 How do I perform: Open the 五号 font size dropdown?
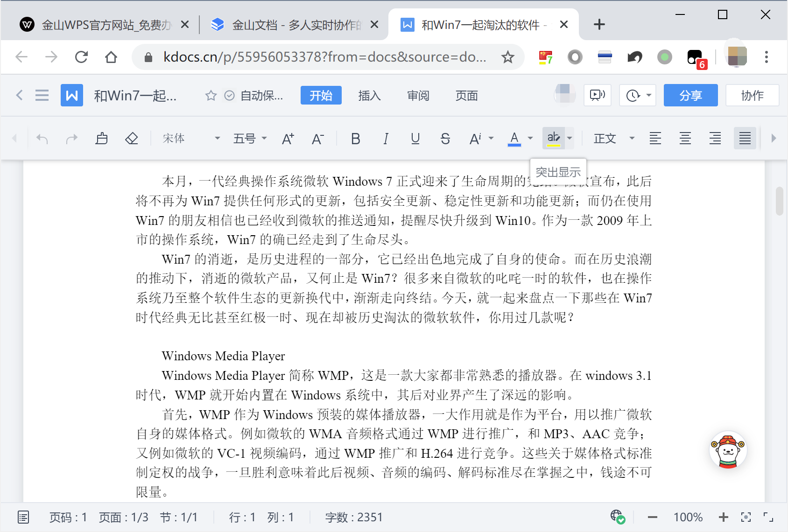[x=250, y=139]
